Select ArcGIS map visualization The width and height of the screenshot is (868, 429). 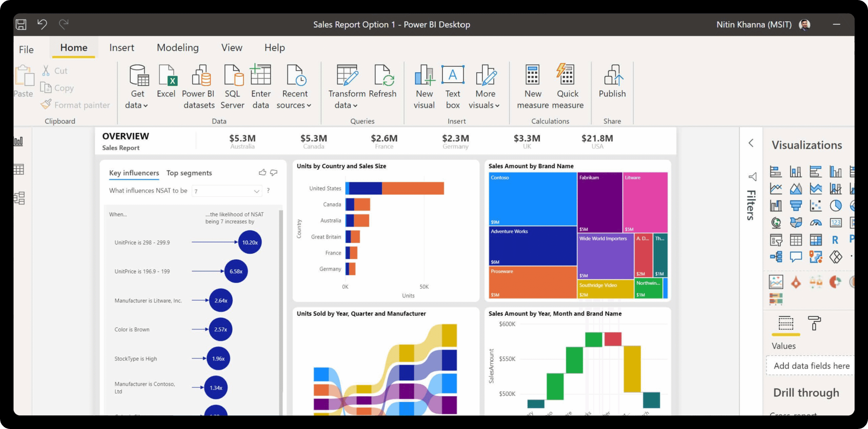[x=816, y=257]
